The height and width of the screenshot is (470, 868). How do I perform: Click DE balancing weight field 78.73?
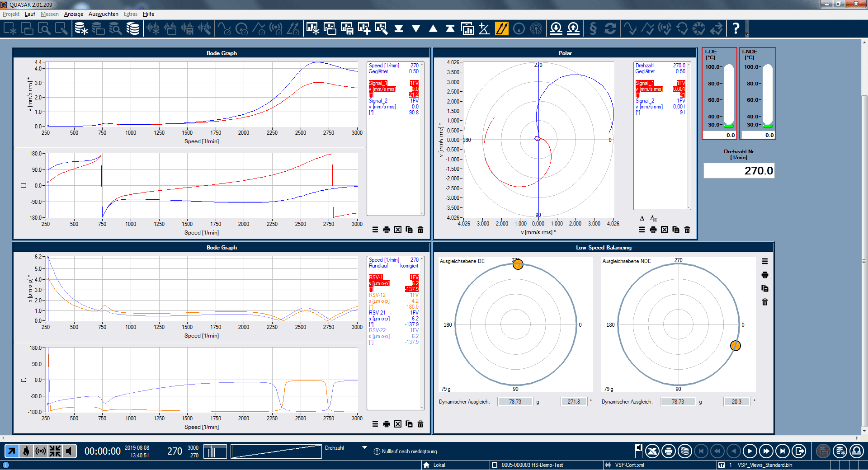point(515,402)
